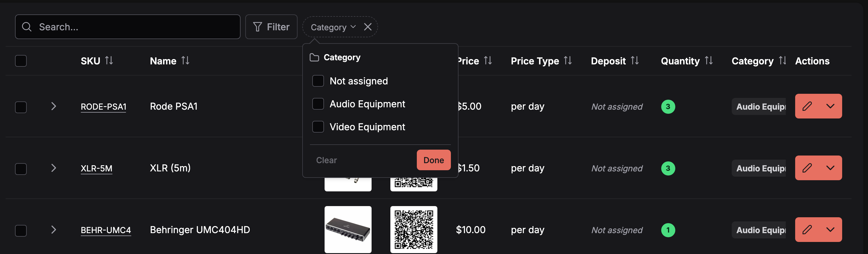Click the Behringer UMC404HD QR code
Screen dimensions: 868x254
(x=414, y=230)
